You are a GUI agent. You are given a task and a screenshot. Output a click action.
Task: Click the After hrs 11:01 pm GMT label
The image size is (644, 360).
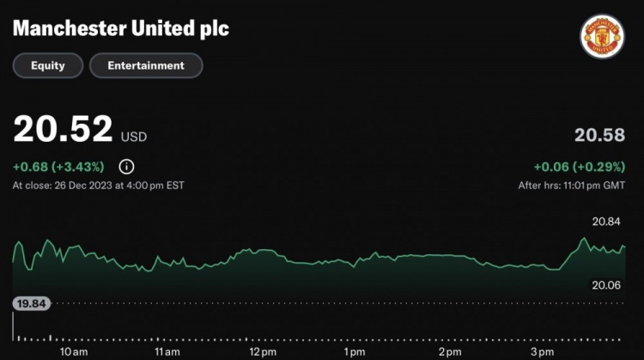coord(572,186)
